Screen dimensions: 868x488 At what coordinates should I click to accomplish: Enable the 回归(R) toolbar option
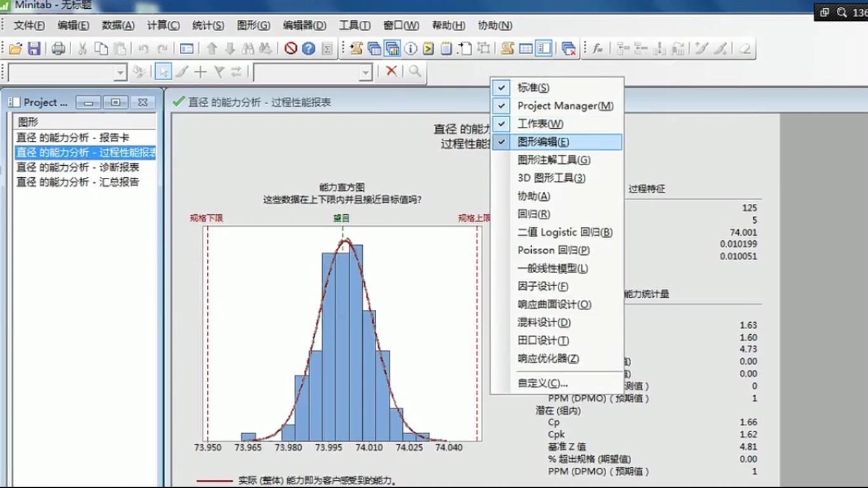coord(556,214)
